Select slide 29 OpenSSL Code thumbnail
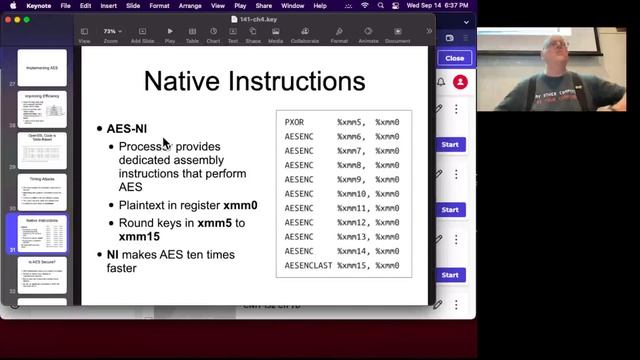Image resolution: width=640 pixels, height=360 pixels. point(42,151)
